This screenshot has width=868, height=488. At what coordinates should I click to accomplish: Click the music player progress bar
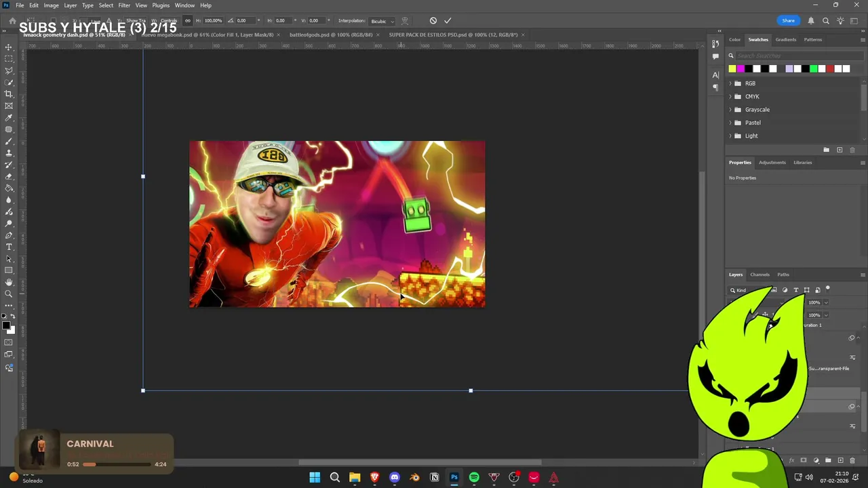click(x=117, y=464)
